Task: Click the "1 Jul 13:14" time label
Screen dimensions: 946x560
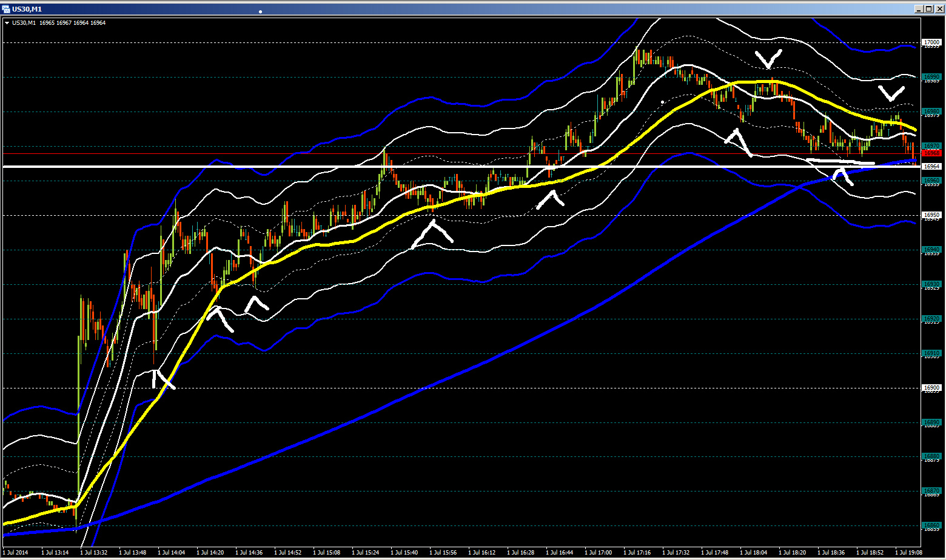Action: [55, 553]
